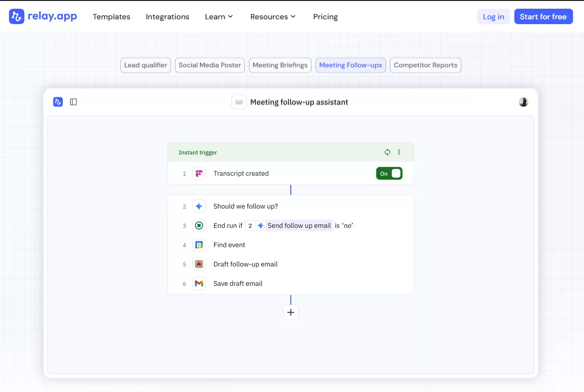Click the plus button below the workflow steps
Viewport: 584px width, 392px height.
(291, 312)
